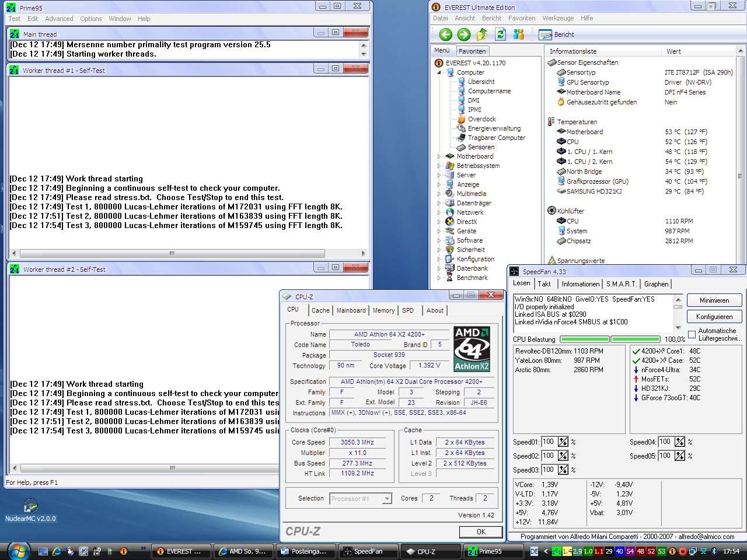Click DE language indicator in system tray
Image resolution: width=747 pixels, height=560 pixels.
(x=534, y=551)
